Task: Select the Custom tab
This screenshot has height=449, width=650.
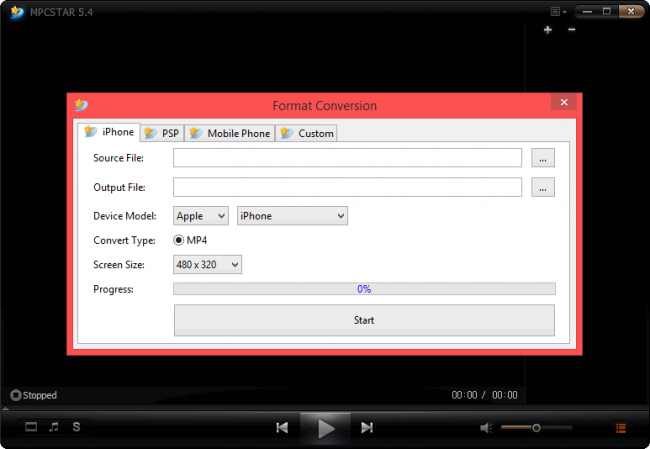Action: [x=306, y=133]
